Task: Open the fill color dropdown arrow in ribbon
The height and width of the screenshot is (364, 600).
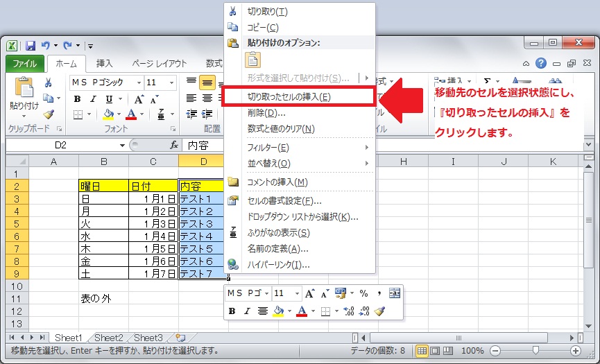Action: 119,114
